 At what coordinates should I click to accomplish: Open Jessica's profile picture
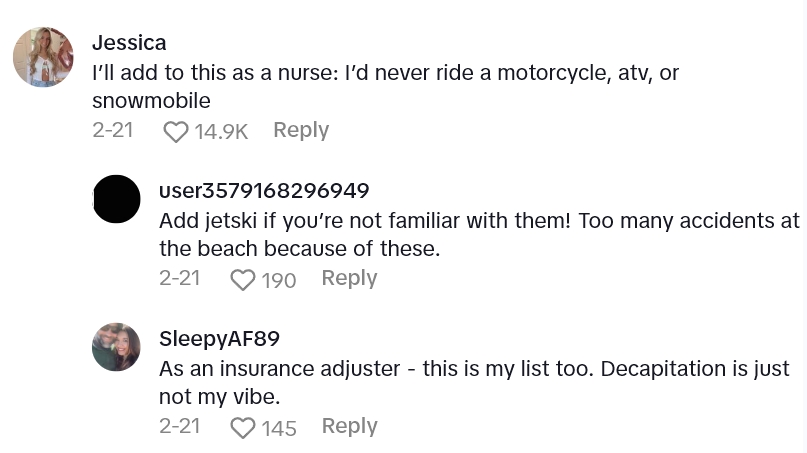43,57
